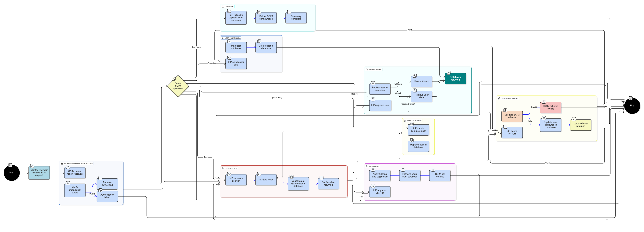Click the End node circle
This screenshot has width=644, height=232.
[x=632, y=106]
